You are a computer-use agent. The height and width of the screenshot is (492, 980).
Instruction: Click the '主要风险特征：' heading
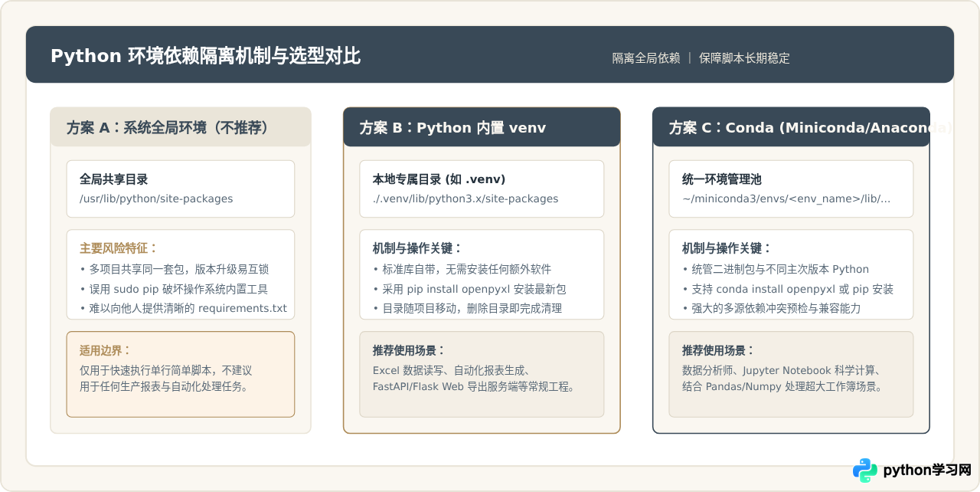(119, 248)
